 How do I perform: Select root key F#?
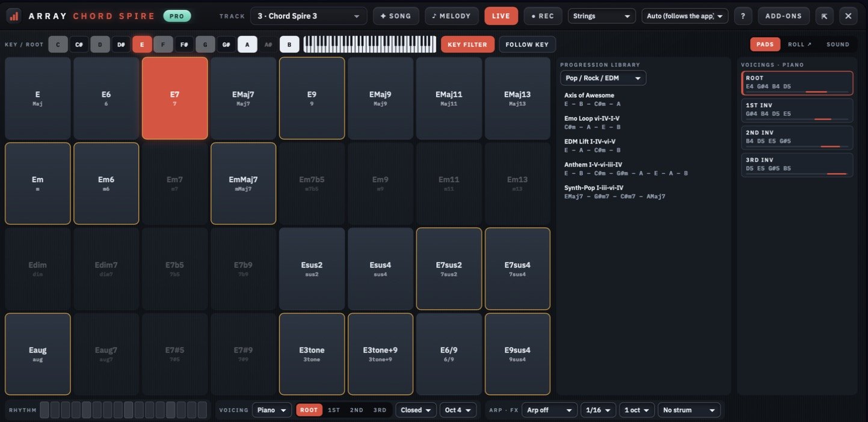click(x=184, y=44)
